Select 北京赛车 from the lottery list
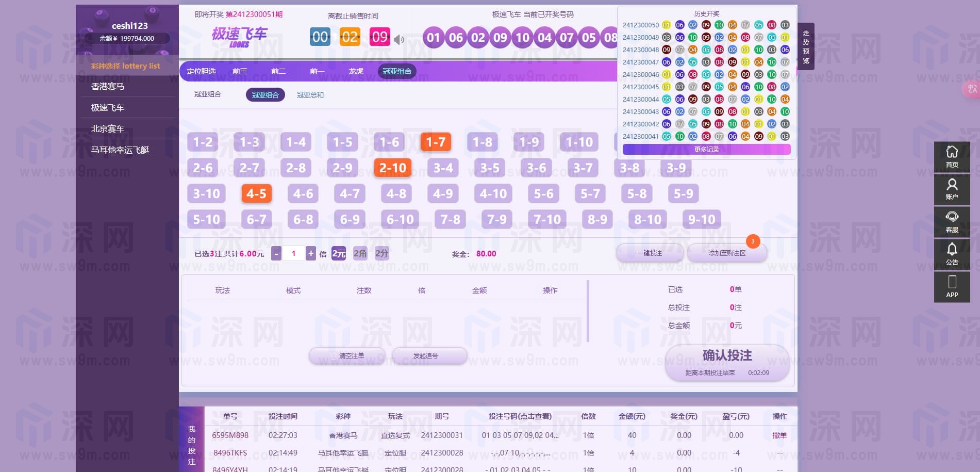The width and height of the screenshot is (980, 472). coord(108,128)
